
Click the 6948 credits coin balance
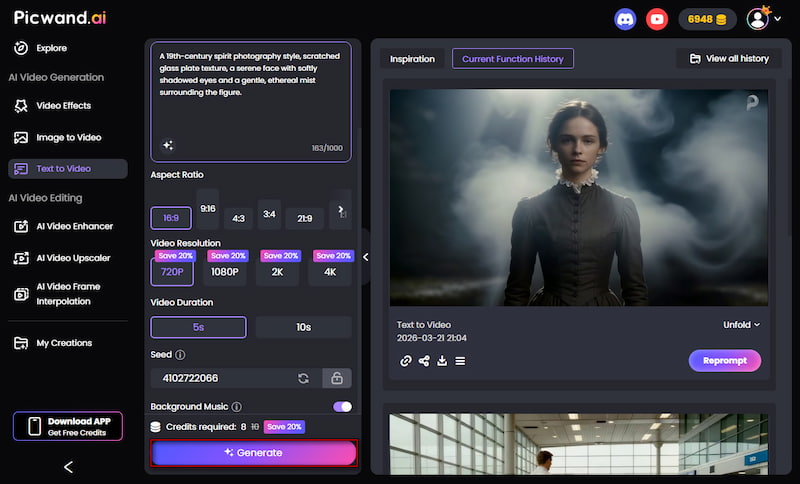[x=707, y=19]
